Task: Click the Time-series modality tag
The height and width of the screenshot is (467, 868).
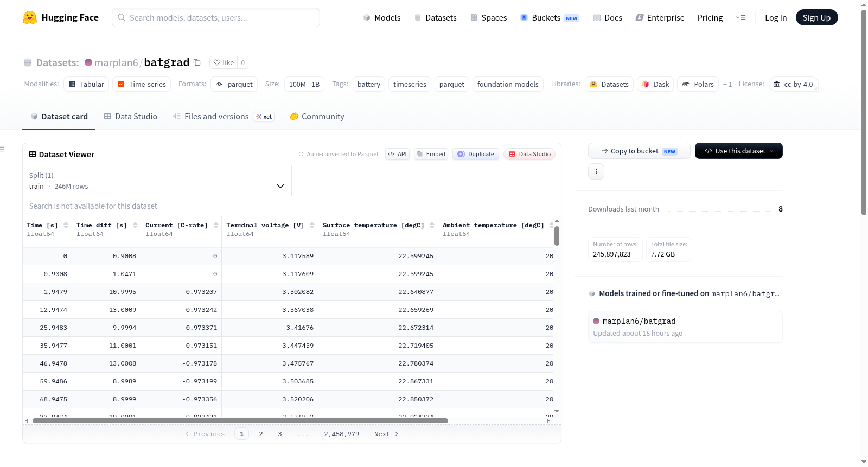Action: (x=142, y=84)
